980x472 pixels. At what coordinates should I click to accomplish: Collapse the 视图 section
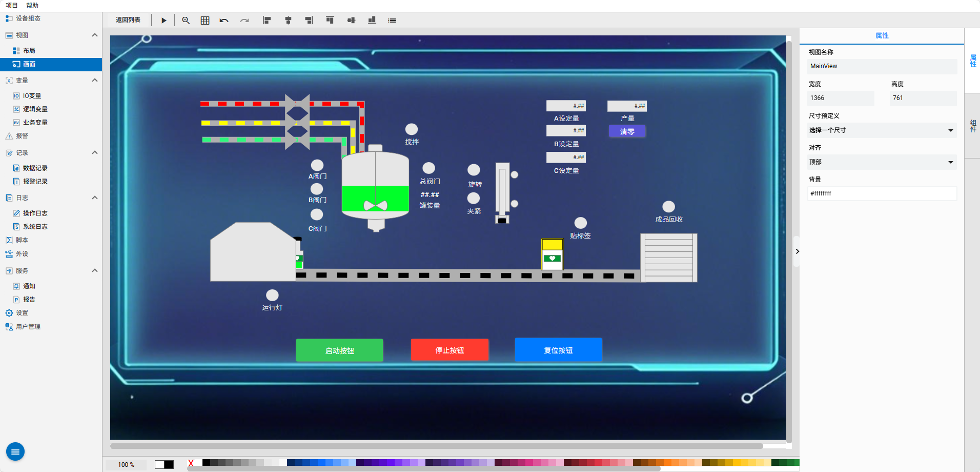tap(95, 35)
